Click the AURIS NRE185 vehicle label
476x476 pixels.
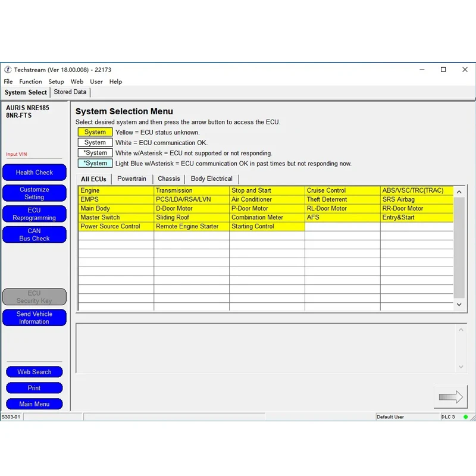[x=27, y=108]
